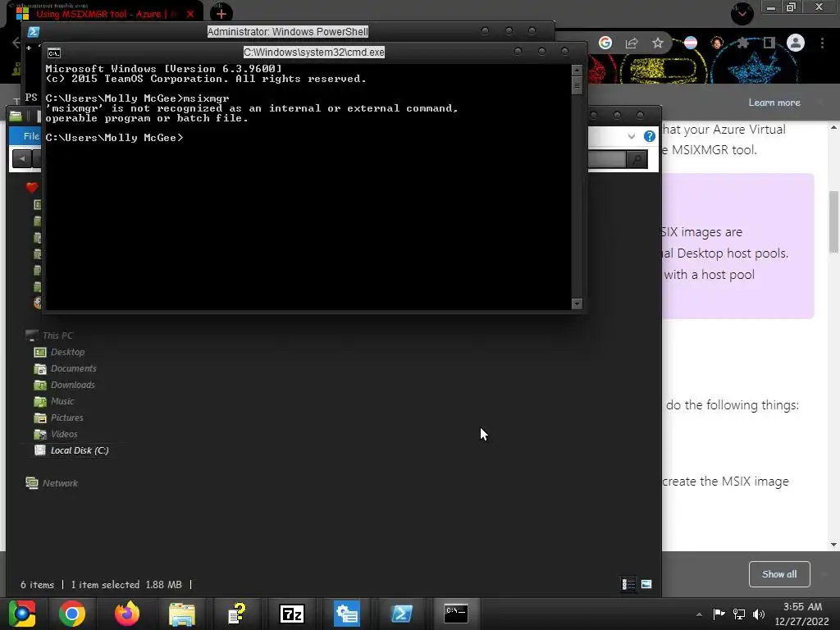Open Chrome from the taskbar
Image resolution: width=840 pixels, height=630 pixels.
(72, 614)
